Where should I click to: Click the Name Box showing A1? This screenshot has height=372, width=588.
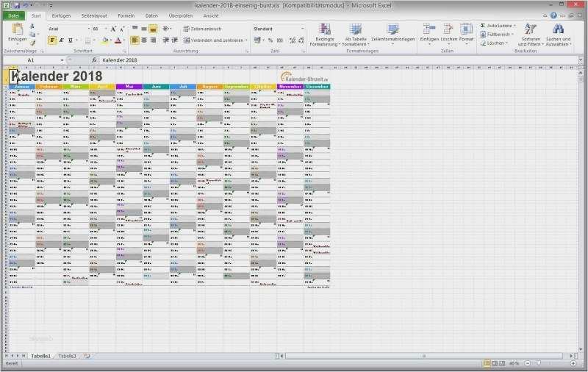[33, 60]
